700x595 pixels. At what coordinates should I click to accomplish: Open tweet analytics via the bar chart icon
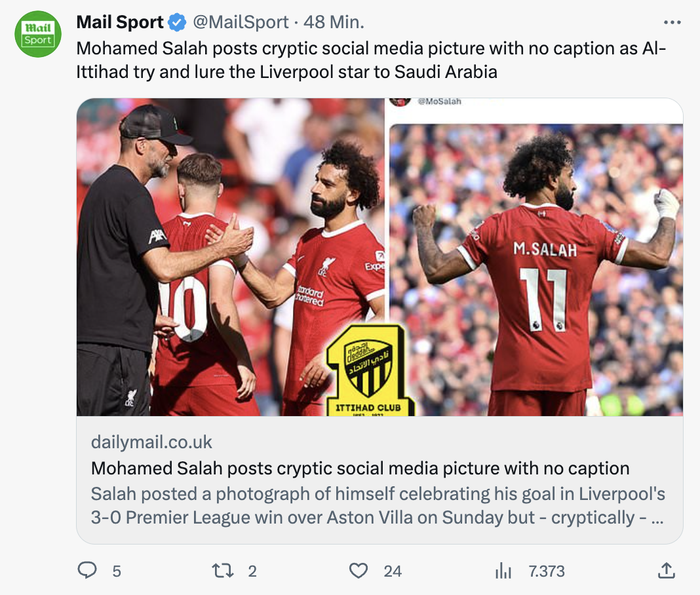503,571
